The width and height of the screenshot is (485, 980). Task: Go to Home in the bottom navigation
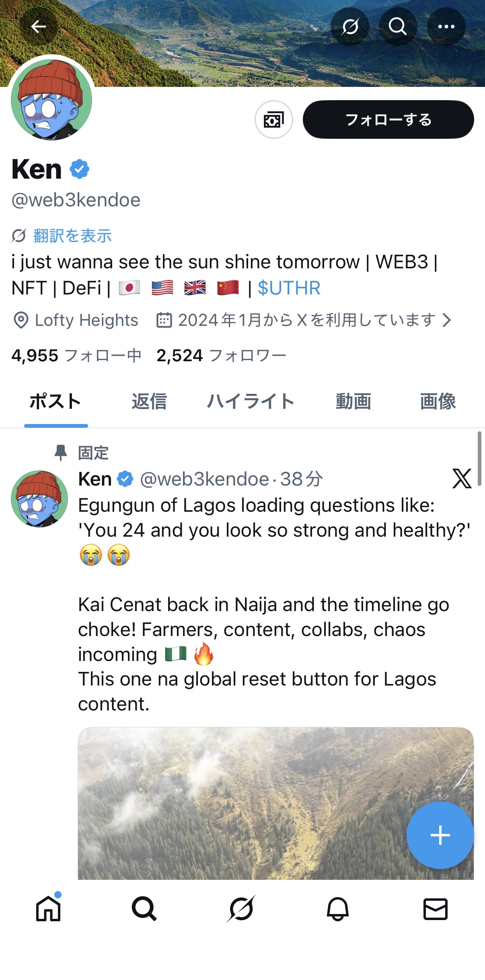click(x=48, y=909)
